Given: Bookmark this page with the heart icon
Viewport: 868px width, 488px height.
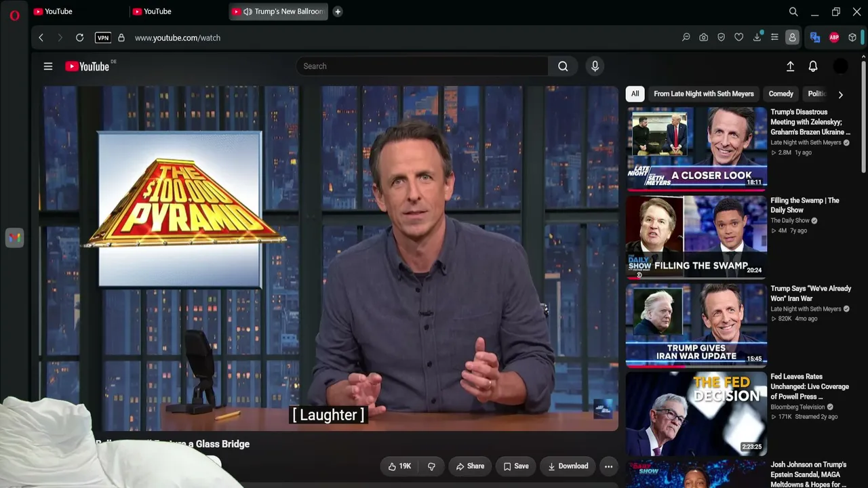Looking at the screenshot, I should tap(739, 38).
